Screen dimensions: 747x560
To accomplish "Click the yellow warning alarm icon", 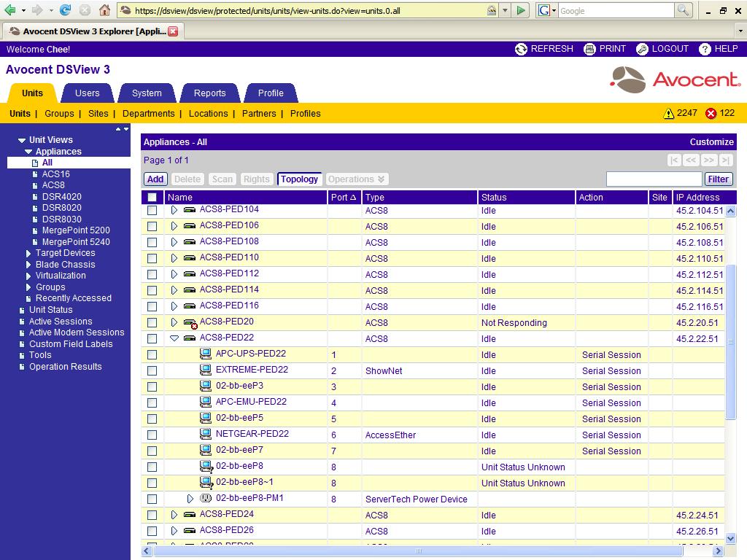I will coord(668,114).
